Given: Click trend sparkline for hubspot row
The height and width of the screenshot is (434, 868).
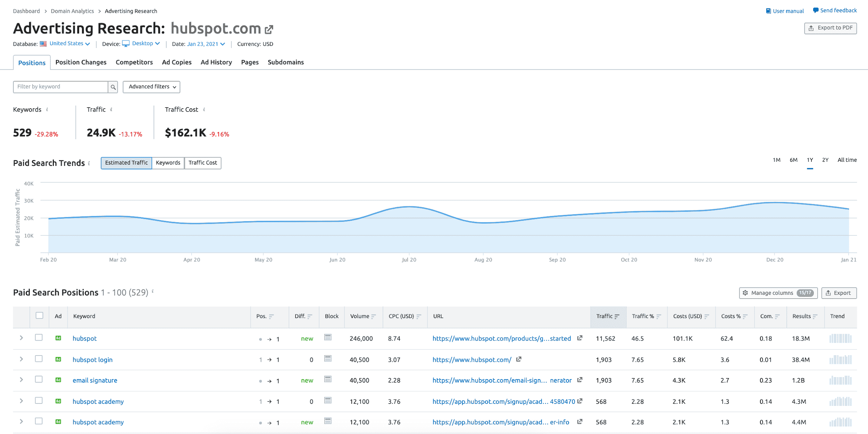Looking at the screenshot, I should (840, 339).
